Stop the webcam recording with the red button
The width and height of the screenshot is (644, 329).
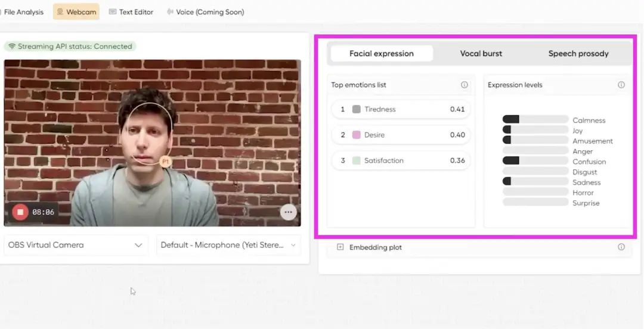point(20,212)
